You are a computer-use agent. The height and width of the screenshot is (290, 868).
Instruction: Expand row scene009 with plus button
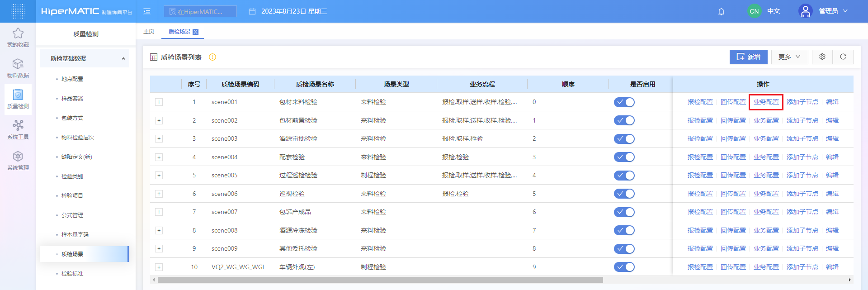(x=159, y=248)
